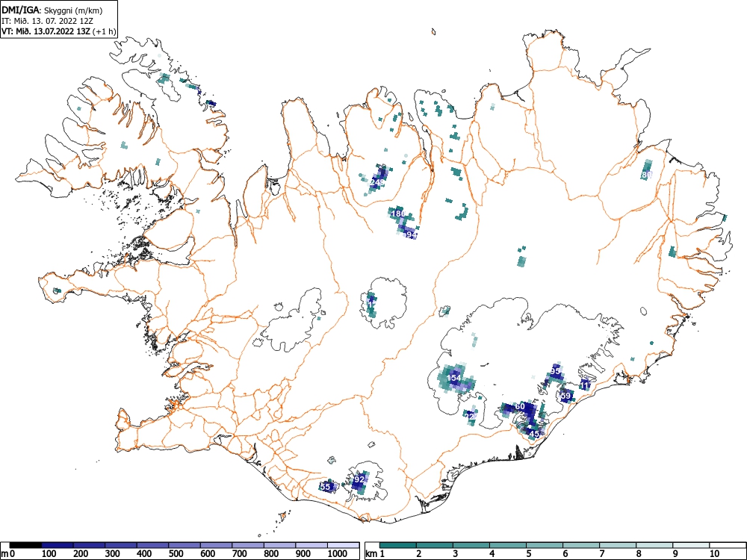Click the map value "55"
The image size is (747, 560).
click(326, 487)
